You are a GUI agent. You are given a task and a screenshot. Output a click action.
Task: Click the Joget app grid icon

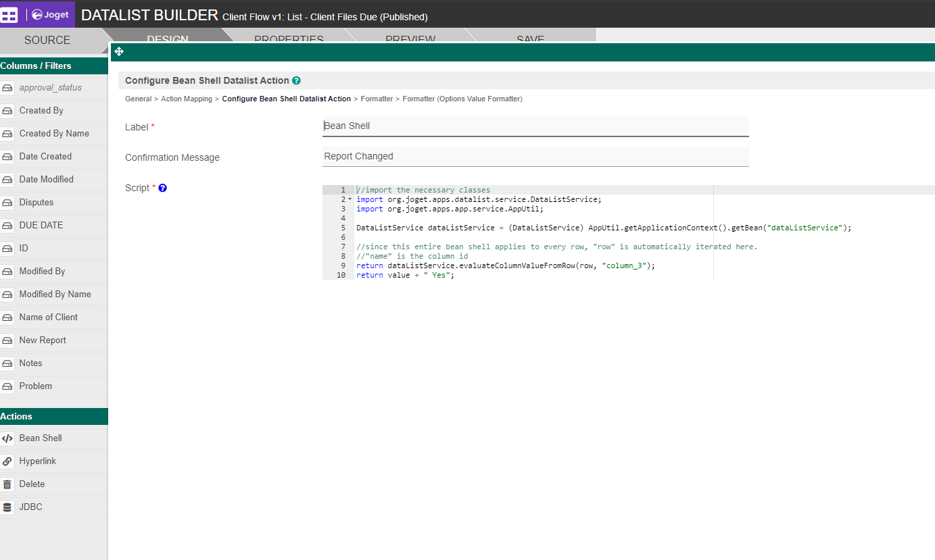point(9,15)
